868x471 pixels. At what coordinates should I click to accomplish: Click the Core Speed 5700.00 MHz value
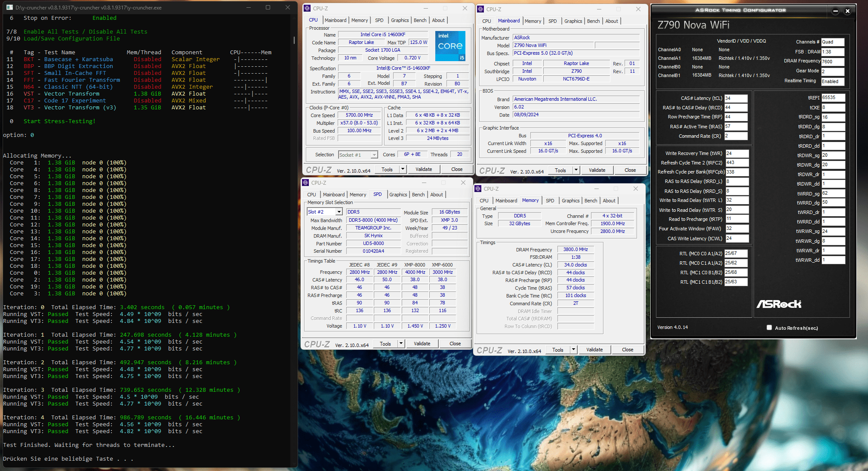[x=359, y=115]
